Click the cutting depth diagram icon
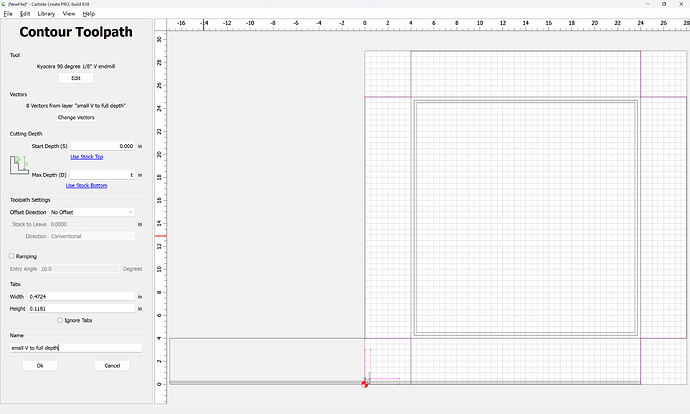Screen dimensions: 690x414 (x=20, y=165)
